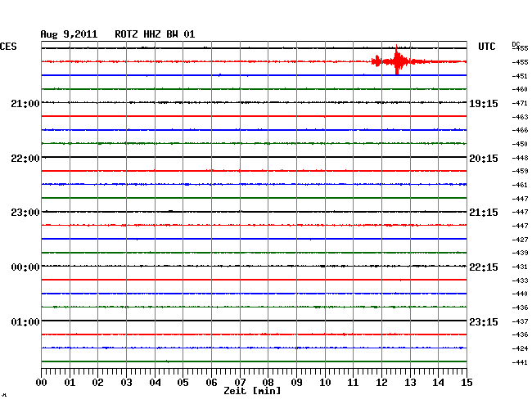The width and height of the screenshot is (532, 404).
Task: Click the "CES" label at top left
Action: pyautogui.click(x=8, y=47)
